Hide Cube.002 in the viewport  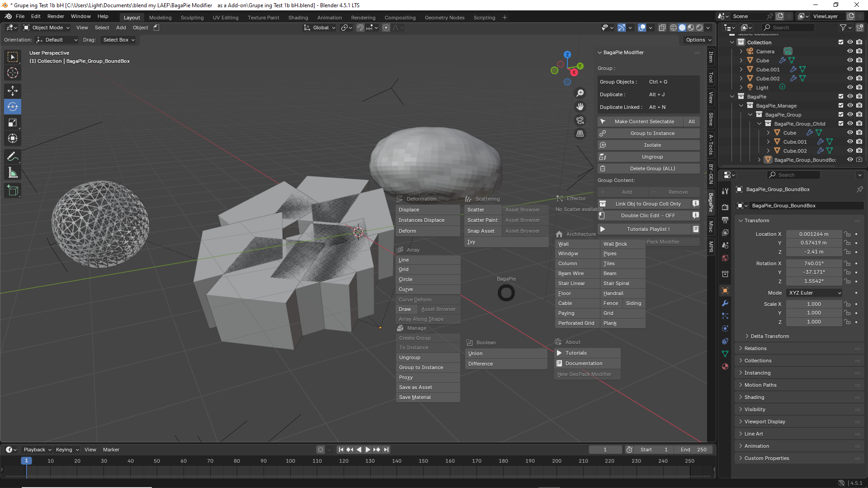pos(850,79)
